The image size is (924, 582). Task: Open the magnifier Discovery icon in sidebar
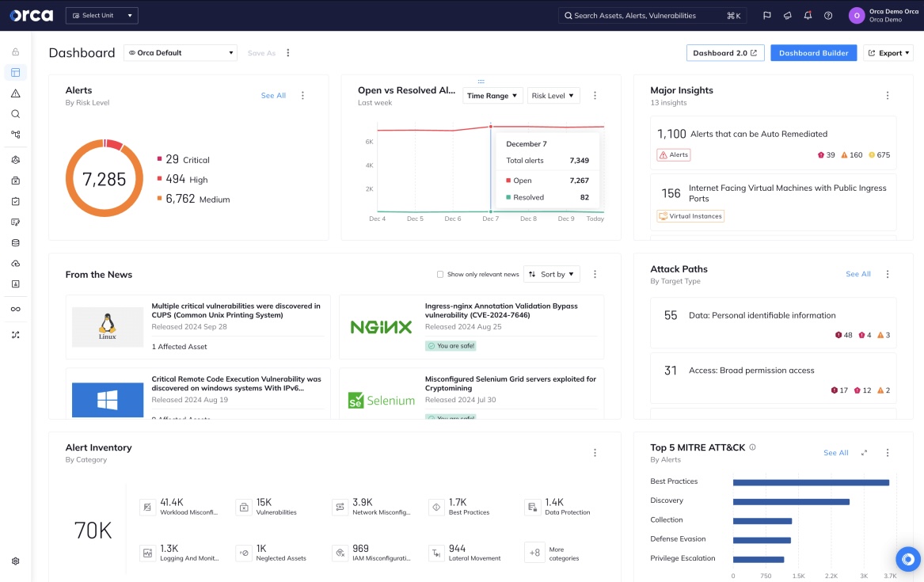pyautogui.click(x=15, y=114)
